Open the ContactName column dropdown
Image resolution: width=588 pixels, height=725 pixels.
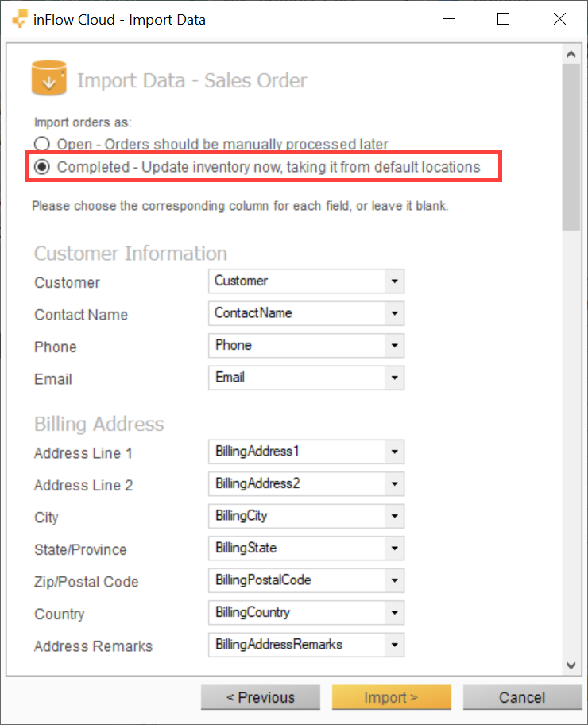coord(394,313)
